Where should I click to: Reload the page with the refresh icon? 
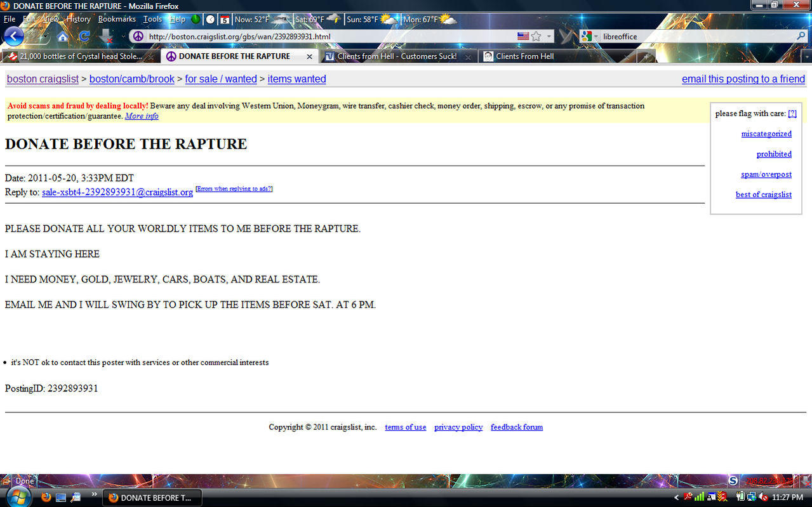(x=84, y=37)
